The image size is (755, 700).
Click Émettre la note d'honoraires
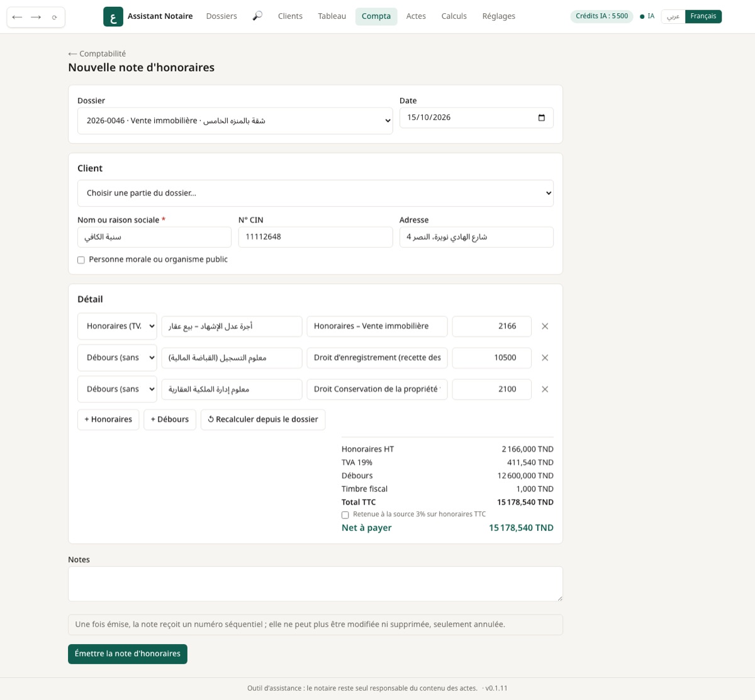[128, 654]
